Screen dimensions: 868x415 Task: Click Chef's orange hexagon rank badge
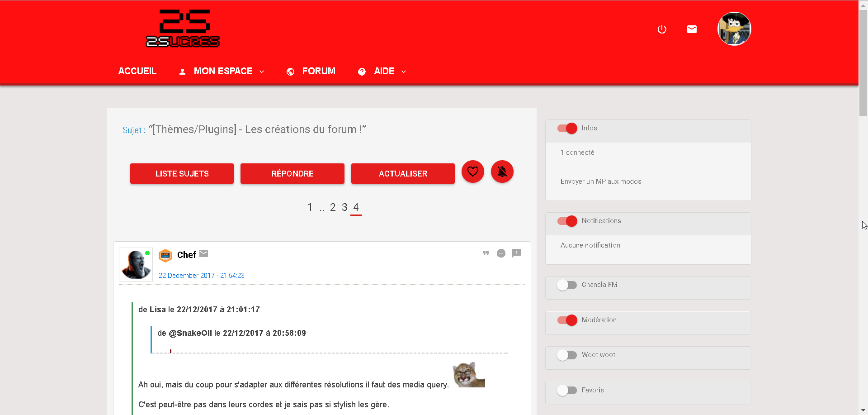tap(165, 256)
